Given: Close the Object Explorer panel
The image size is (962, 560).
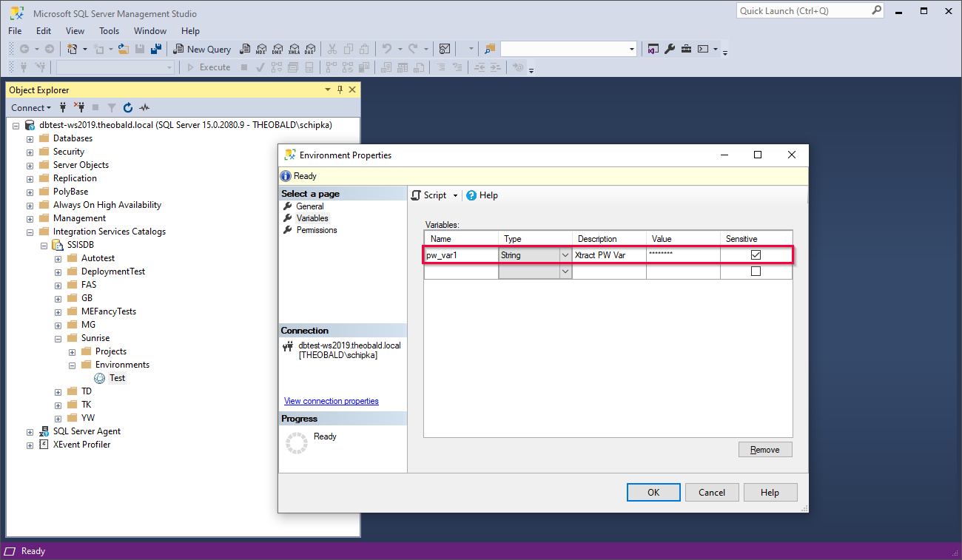Looking at the screenshot, I should click(352, 90).
